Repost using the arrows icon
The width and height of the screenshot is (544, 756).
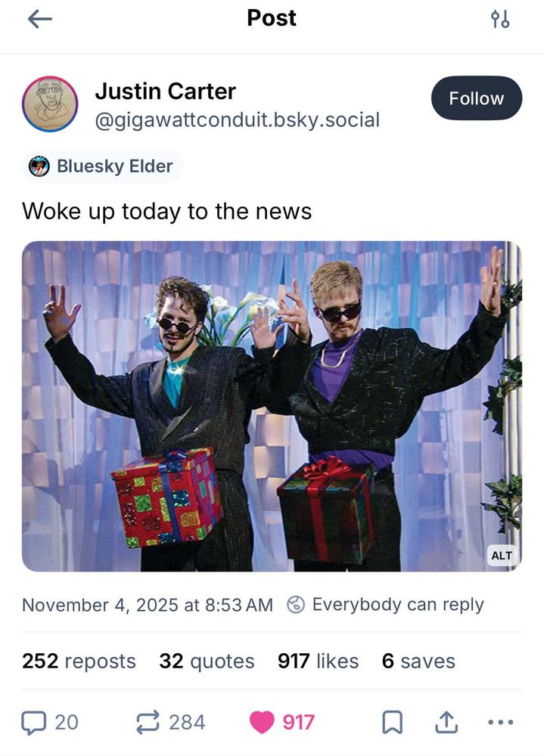tap(148, 722)
